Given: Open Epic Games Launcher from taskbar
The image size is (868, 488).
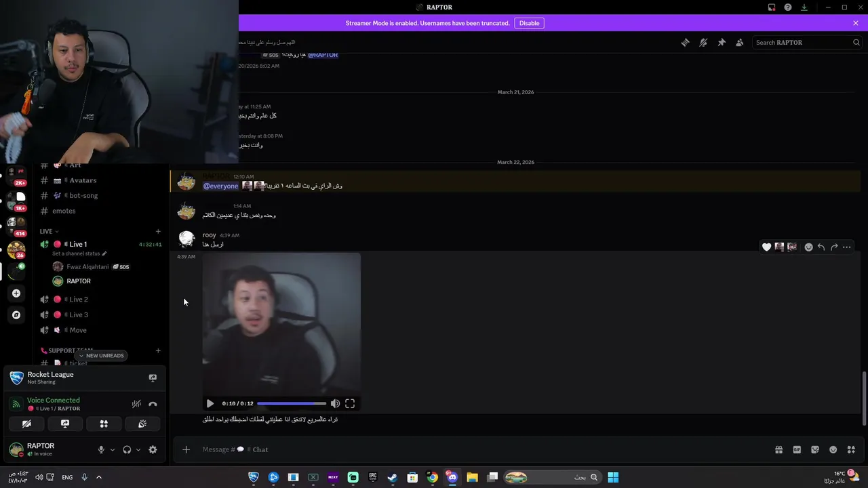Looking at the screenshot, I should pos(373,477).
